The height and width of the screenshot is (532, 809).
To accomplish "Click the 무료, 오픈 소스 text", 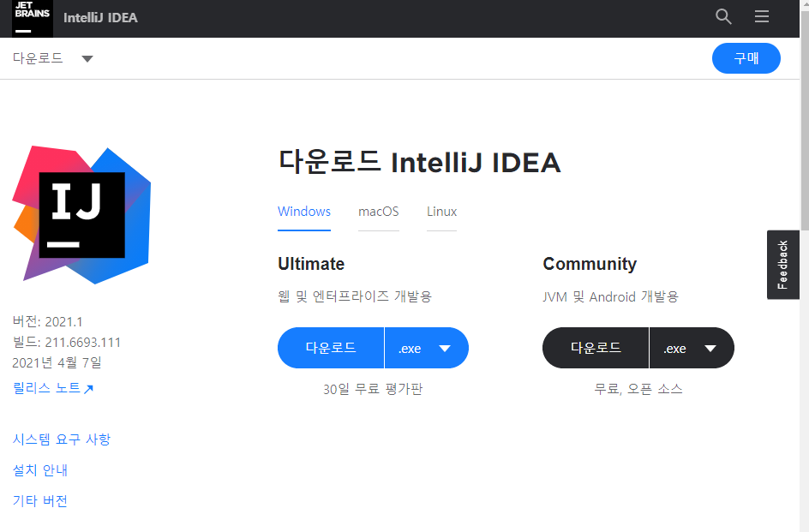I will [x=638, y=389].
